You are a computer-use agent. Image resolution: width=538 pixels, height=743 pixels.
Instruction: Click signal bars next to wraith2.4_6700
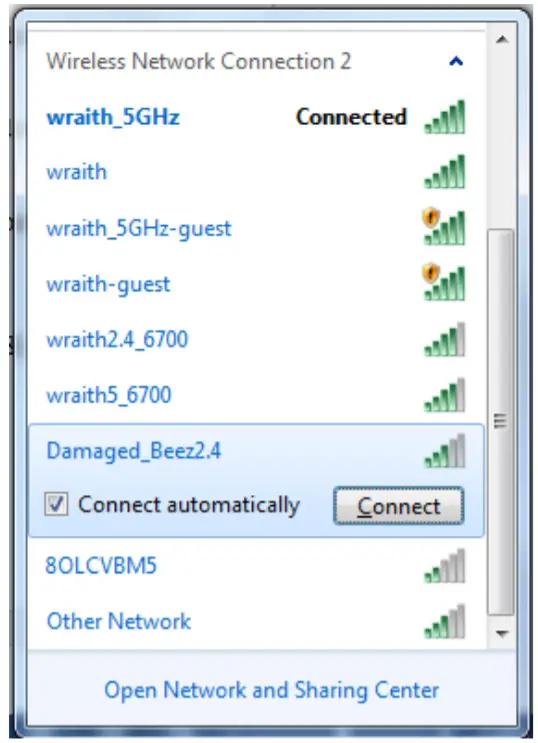pyautogui.click(x=445, y=340)
